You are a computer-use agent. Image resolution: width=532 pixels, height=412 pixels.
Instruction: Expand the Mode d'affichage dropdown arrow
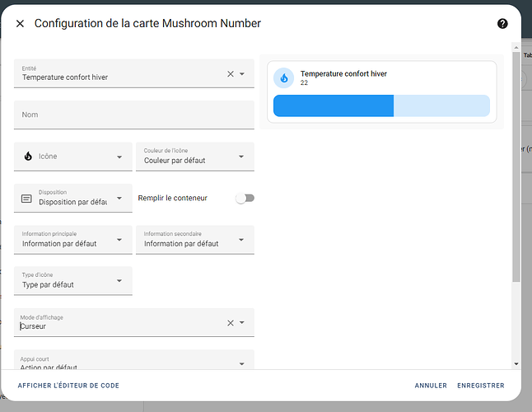click(242, 322)
